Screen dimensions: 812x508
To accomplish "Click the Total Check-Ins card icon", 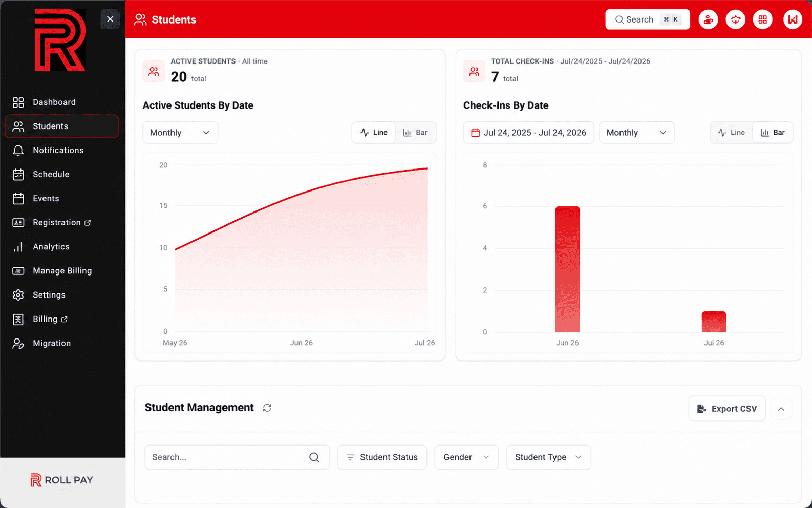I will [474, 72].
